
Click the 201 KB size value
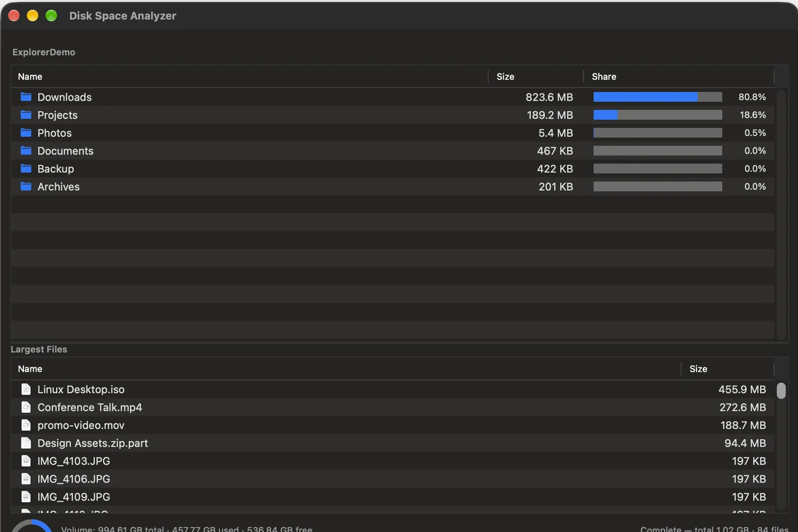(x=556, y=187)
